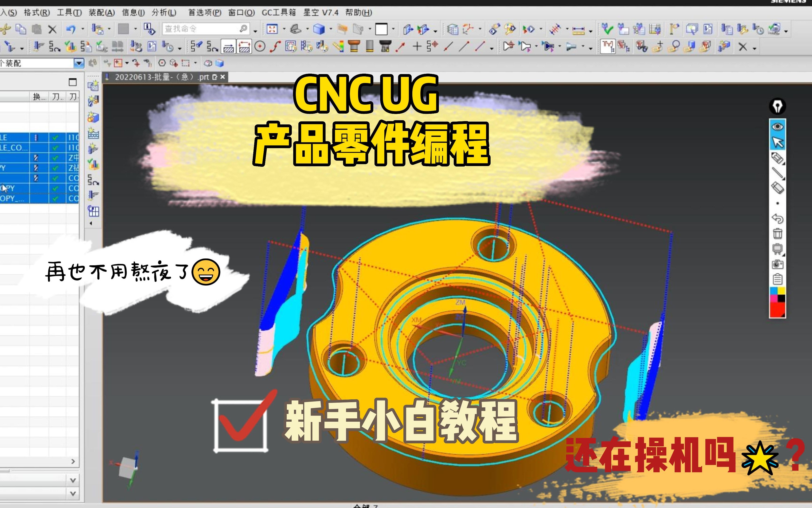This screenshot has height=508, width=812.
Task: Expand the first collapsed panel chevron
Action: pos(73,480)
